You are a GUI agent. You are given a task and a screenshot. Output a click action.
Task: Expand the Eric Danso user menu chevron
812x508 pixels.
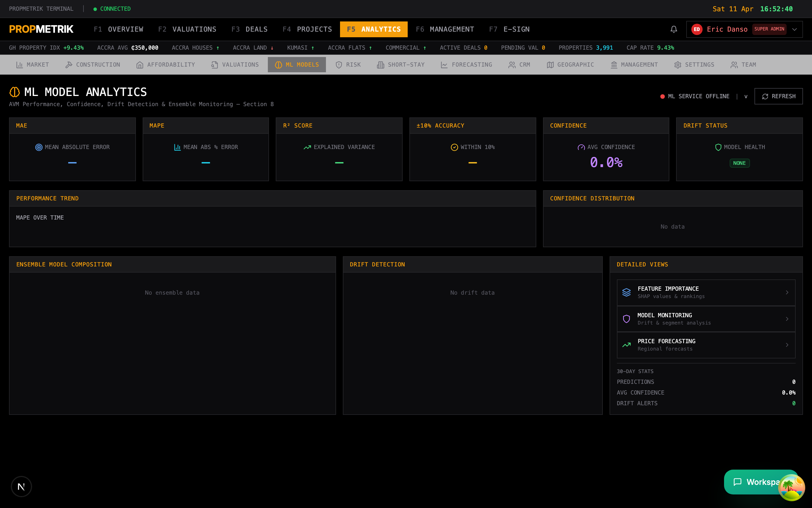pyautogui.click(x=794, y=29)
